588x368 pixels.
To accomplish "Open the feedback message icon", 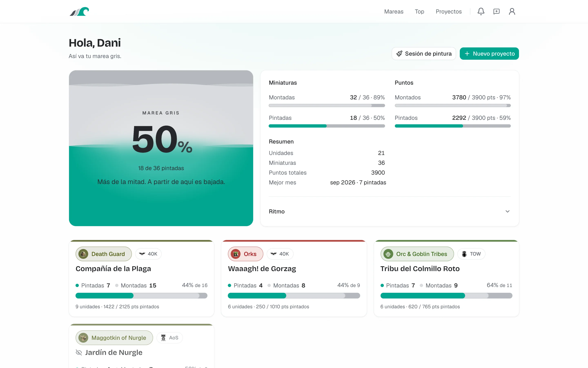I will 496,11.
